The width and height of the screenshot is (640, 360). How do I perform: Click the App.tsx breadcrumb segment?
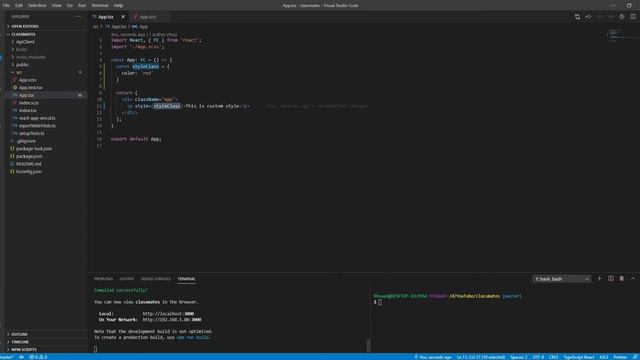[116, 27]
